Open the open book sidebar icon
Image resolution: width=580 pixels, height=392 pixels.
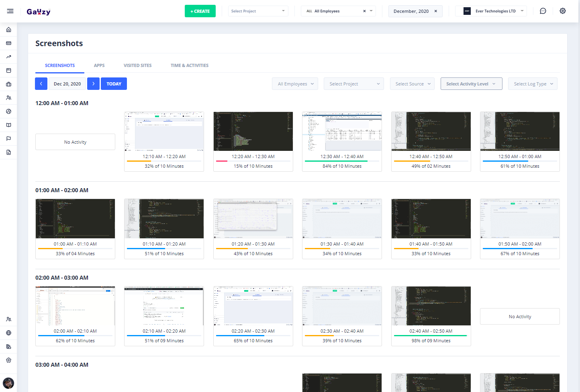(x=8, y=125)
